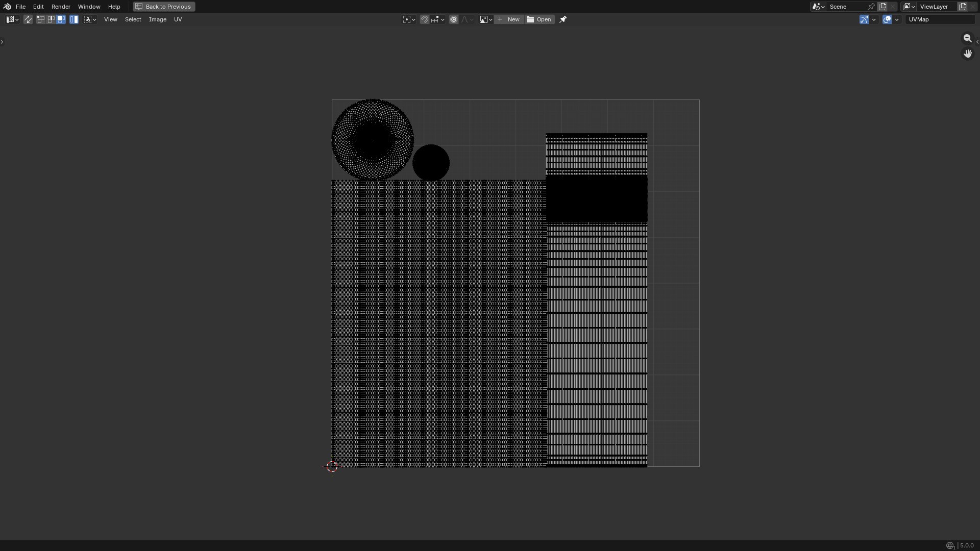
Task: Open the View menu in the UV editor
Action: click(x=110, y=19)
